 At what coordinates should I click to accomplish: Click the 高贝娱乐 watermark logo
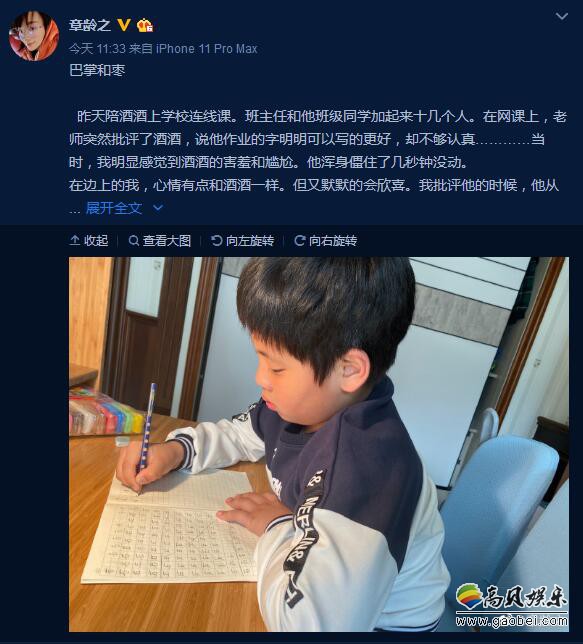(512, 605)
